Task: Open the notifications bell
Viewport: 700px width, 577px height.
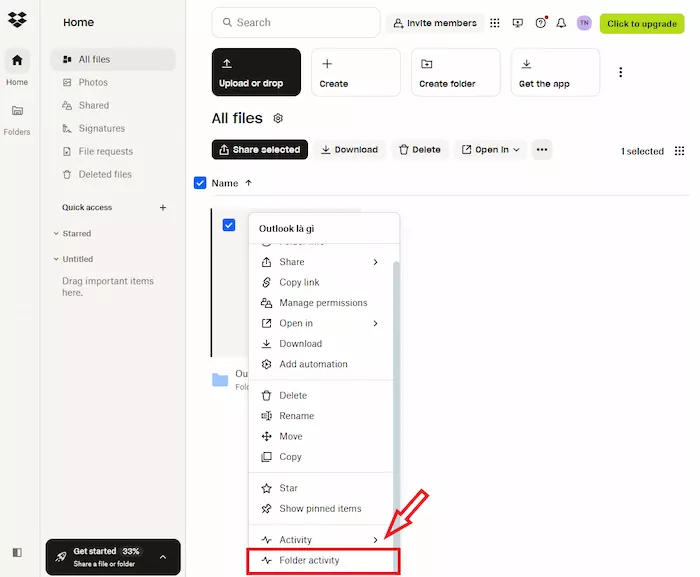Action: (561, 23)
